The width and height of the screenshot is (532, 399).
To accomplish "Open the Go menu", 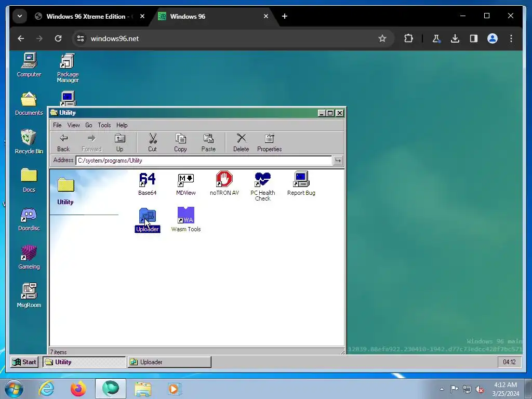I will [x=88, y=125].
